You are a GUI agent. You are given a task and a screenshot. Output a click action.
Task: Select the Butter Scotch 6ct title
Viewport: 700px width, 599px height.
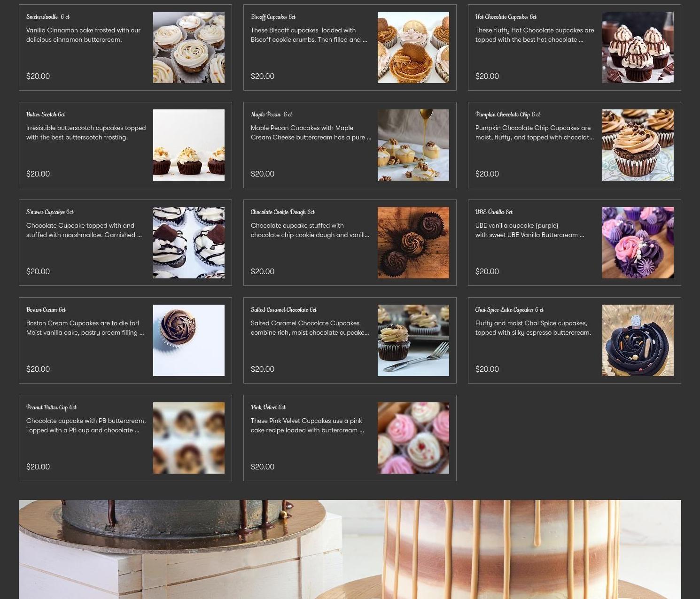[x=46, y=115]
